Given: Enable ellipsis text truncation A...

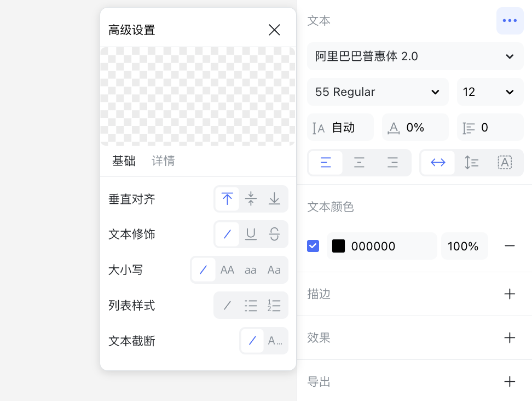Looking at the screenshot, I should (275, 341).
